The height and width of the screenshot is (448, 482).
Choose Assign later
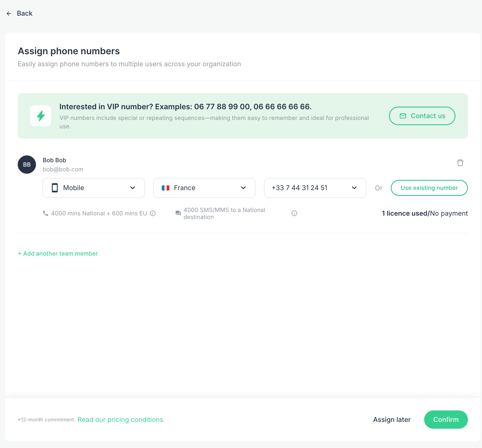(x=392, y=420)
